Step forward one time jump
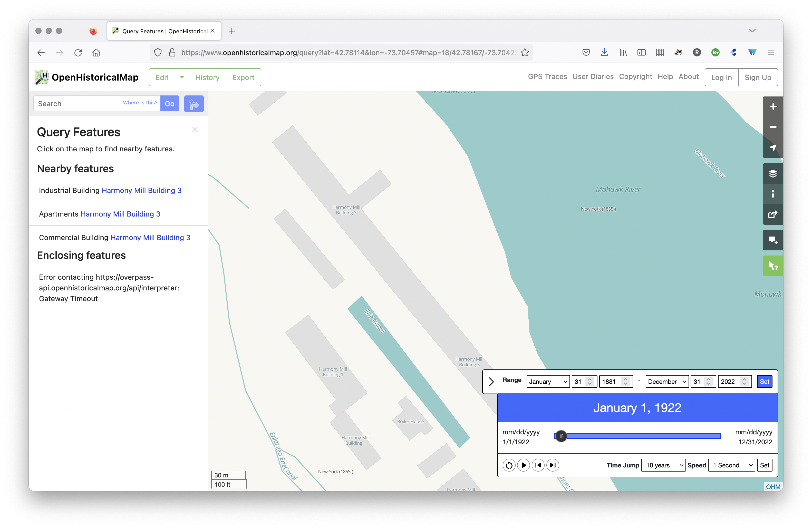This screenshot has width=812, height=529. pyautogui.click(x=553, y=465)
